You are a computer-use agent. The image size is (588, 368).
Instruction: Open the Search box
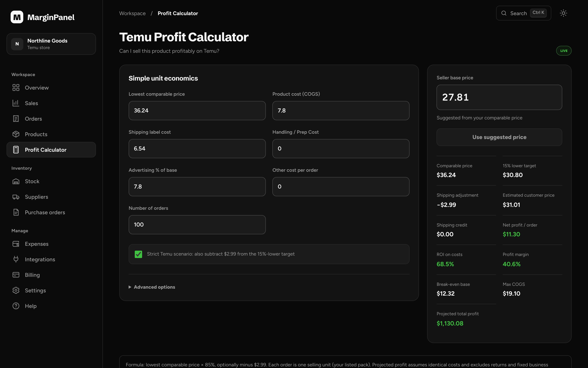[523, 13]
